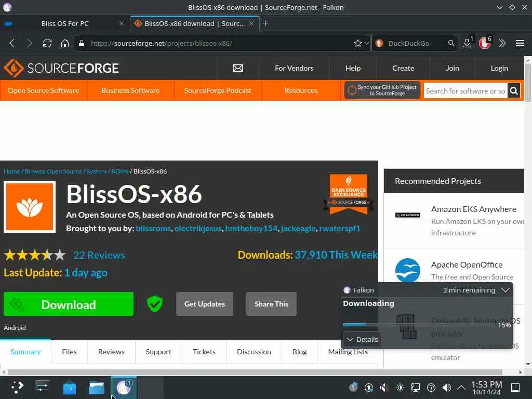Open Business Software menu

(x=130, y=90)
